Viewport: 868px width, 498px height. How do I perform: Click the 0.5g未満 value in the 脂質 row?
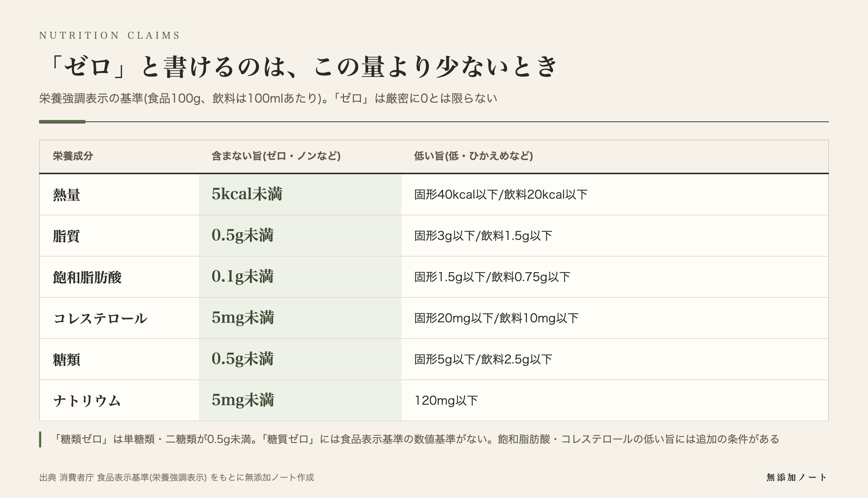pos(243,235)
